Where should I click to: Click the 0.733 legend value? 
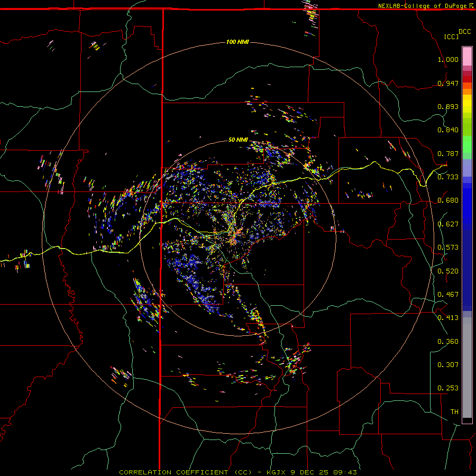tap(448, 177)
